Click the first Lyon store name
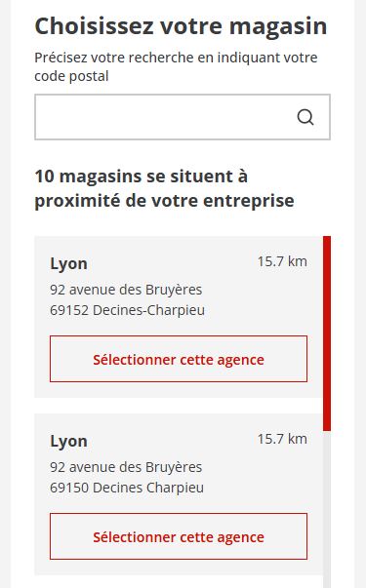Viewport: 366px width, 588px height. point(68,263)
